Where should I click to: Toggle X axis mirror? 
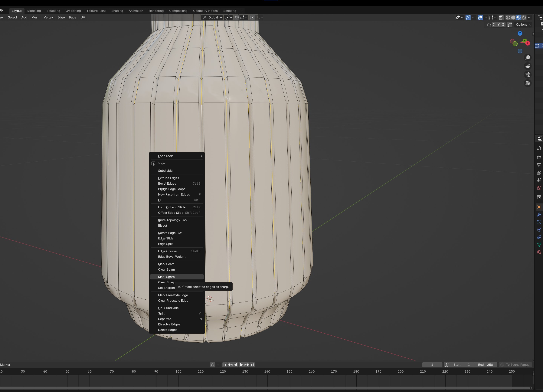(x=494, y=25)
